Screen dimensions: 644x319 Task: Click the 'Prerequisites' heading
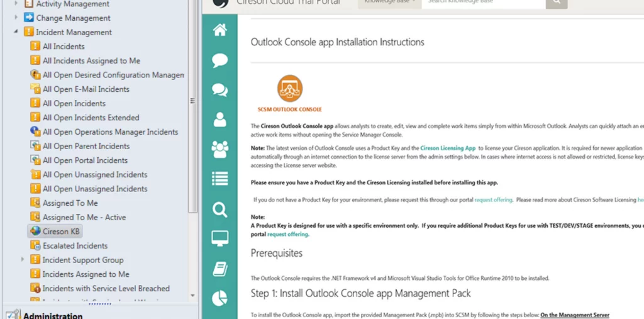[x=277, y=253]
